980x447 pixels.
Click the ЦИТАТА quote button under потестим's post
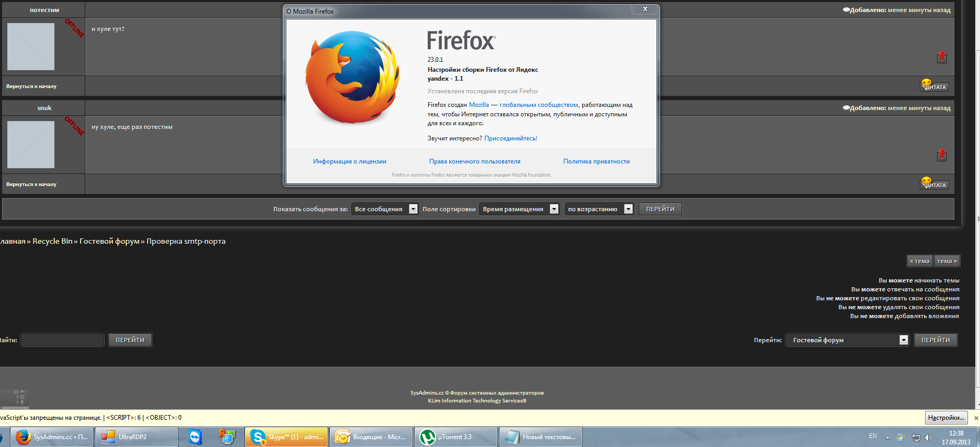(x=934, y=86)
